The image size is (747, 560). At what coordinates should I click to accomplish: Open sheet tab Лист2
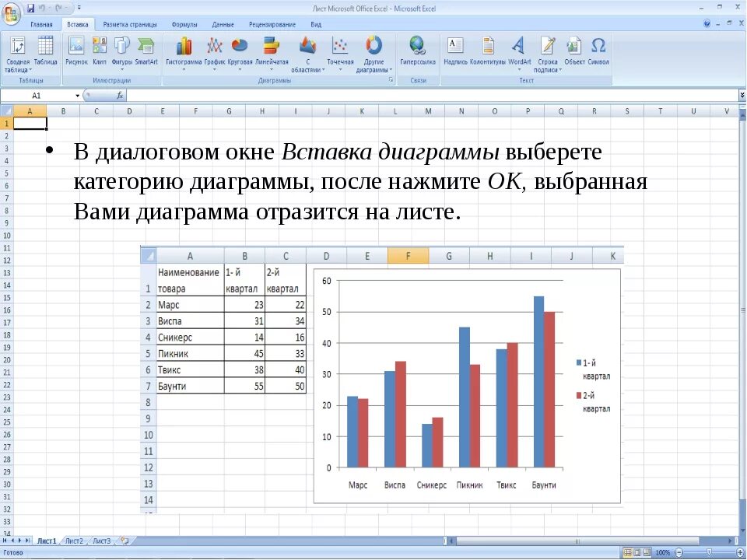click(x=75, y=541)
